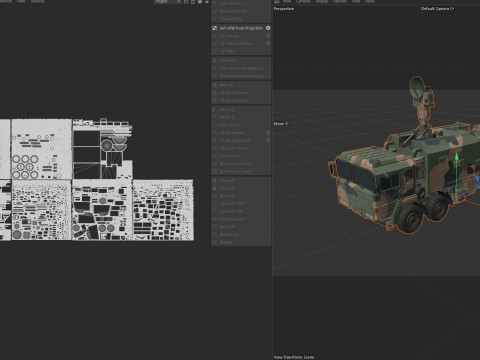Click the bottom-right UV tile in the editor
Viewport: 480px width, 360px height.
coord(163,210)
